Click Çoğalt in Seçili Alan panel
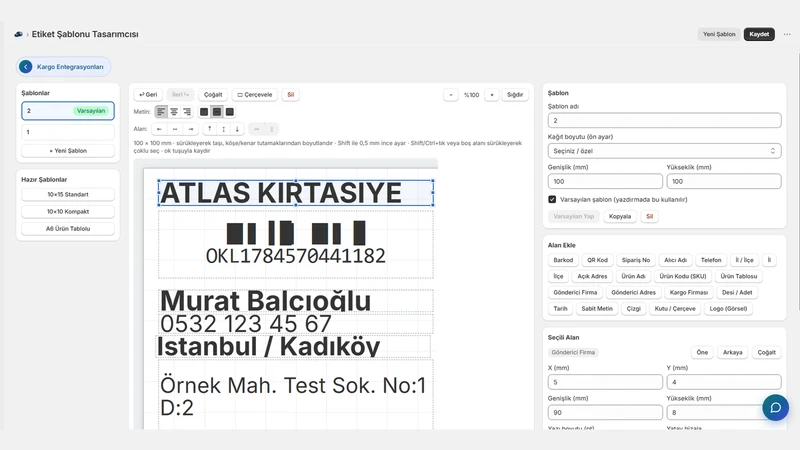 coord(766,353)
